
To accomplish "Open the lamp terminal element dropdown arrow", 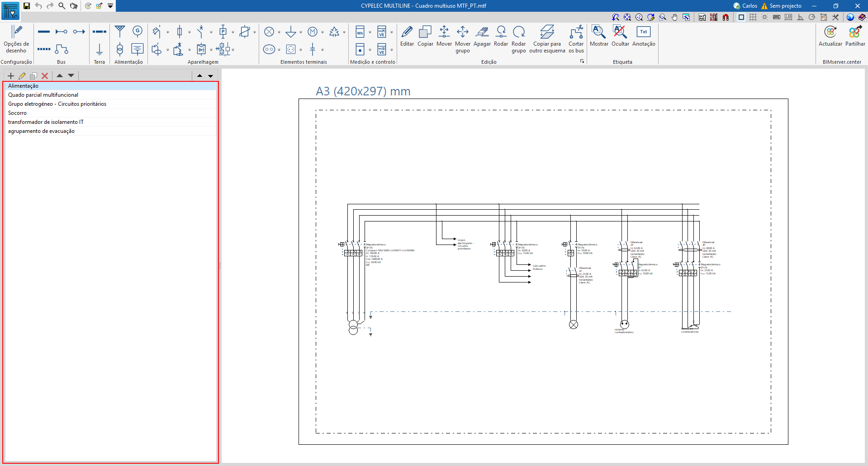I will tap(279, 32).
